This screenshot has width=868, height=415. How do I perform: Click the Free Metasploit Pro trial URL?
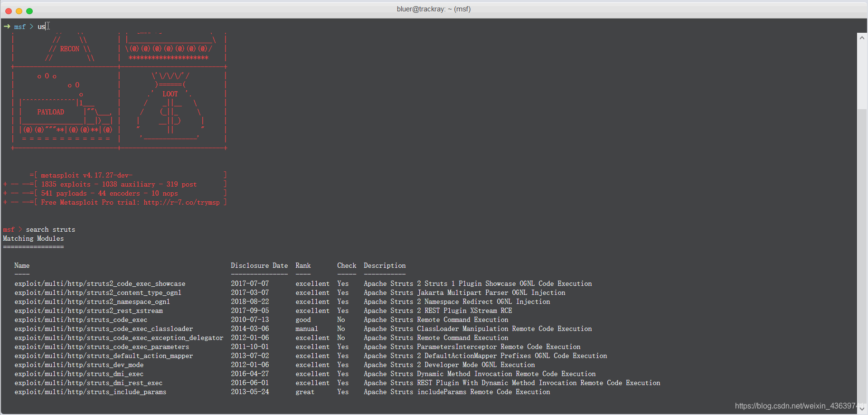[182, 202]
